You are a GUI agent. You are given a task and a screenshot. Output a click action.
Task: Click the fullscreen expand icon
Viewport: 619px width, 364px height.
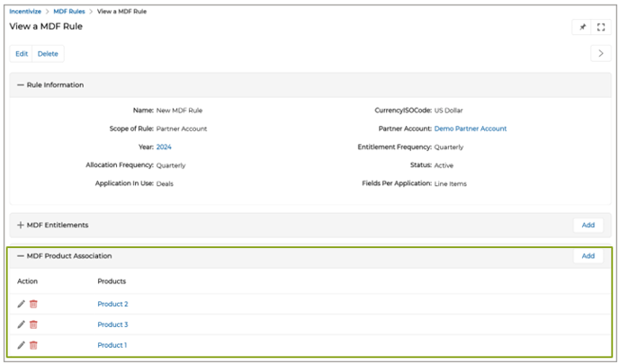pos(601,27)
